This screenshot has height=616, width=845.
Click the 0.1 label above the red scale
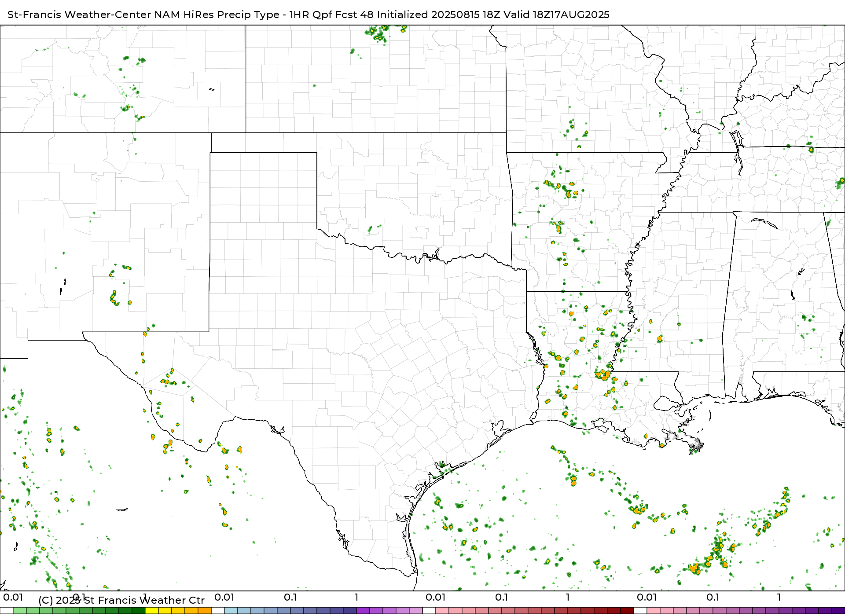502,598
